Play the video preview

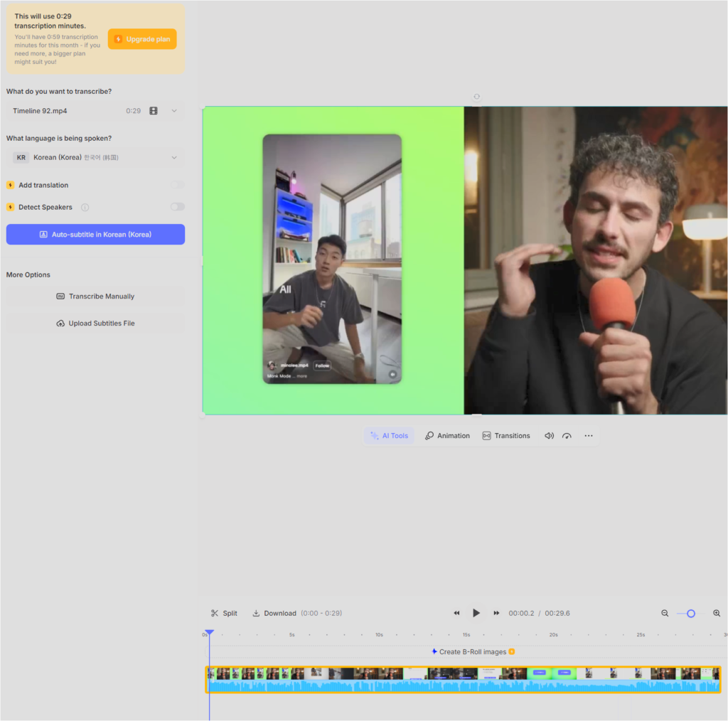(476, 613)
